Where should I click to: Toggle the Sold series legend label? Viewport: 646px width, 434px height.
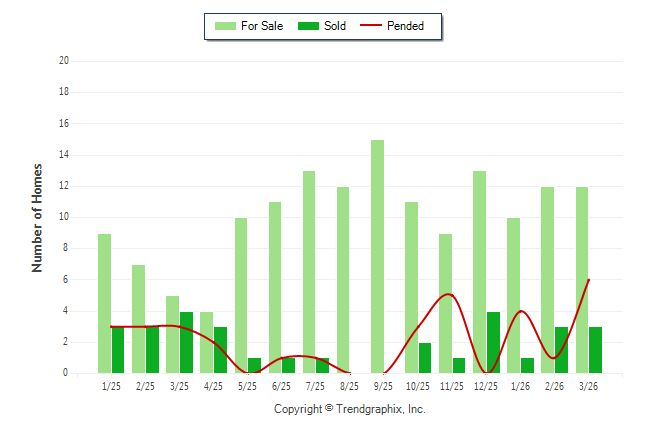(335, 26)
